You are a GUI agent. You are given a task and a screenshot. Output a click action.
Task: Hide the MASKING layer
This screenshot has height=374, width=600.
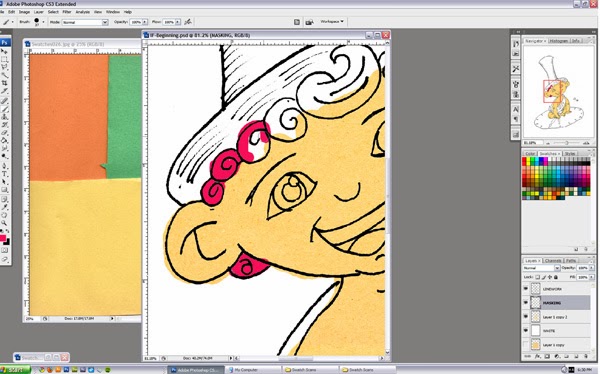pos(526,302)
